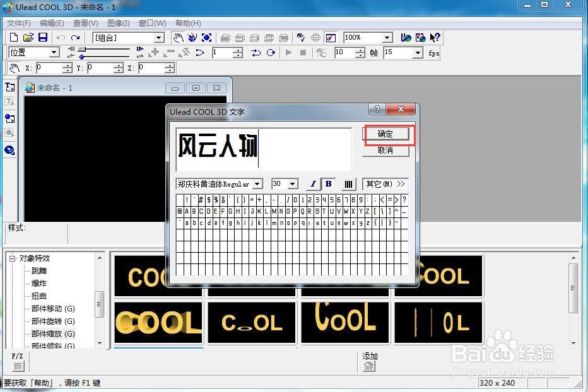Select 爆炸 effect in tree
Screen dimensions: 588x392
point(39,284)
